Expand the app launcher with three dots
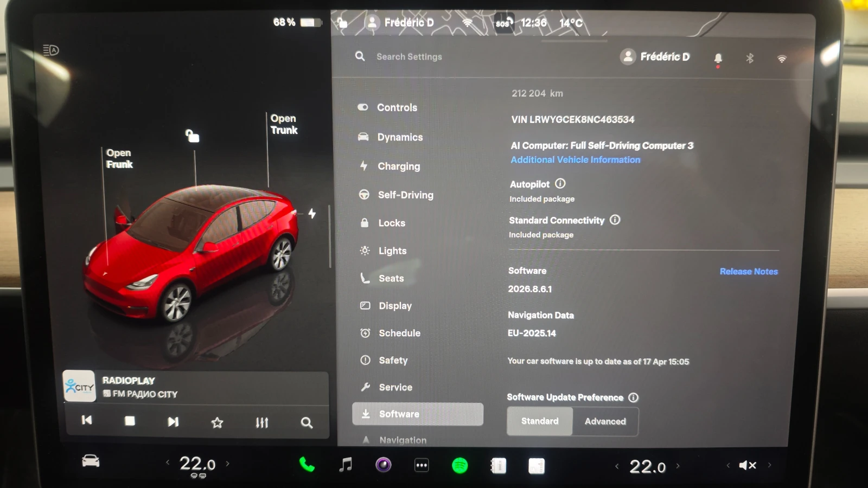This screenshot has width=868, height=488. point(422,465)
